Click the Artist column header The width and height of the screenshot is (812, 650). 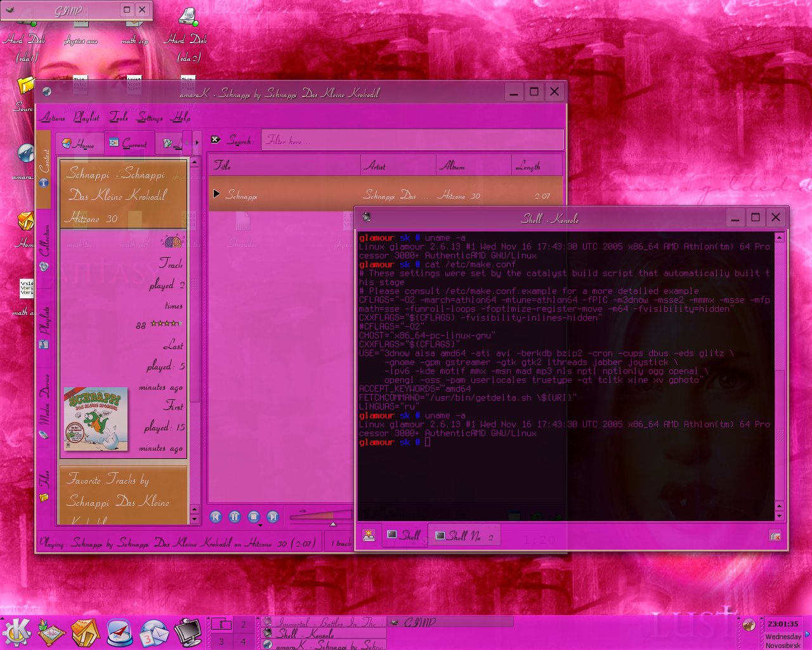[x=398, y=165]
